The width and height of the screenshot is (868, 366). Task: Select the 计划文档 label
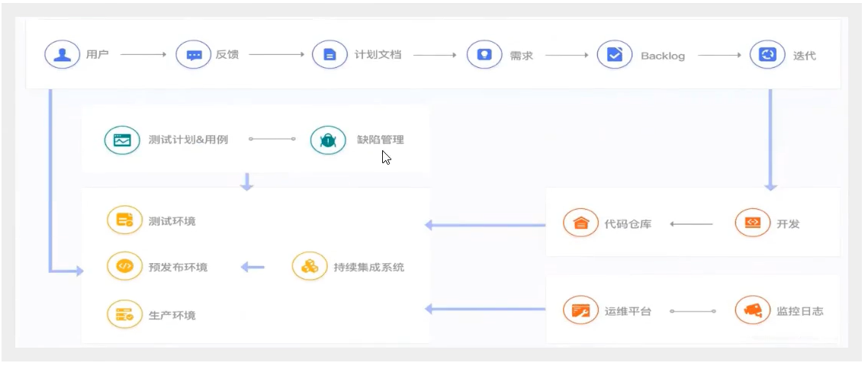[378, 55]
